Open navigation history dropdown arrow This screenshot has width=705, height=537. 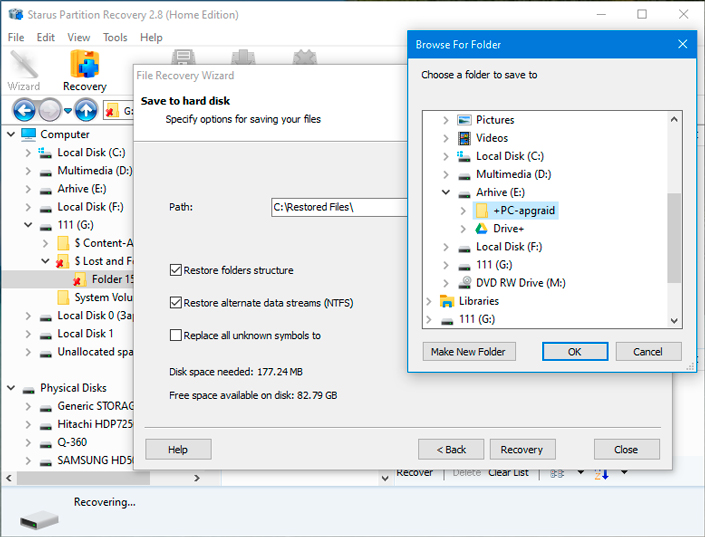(67, 110)
